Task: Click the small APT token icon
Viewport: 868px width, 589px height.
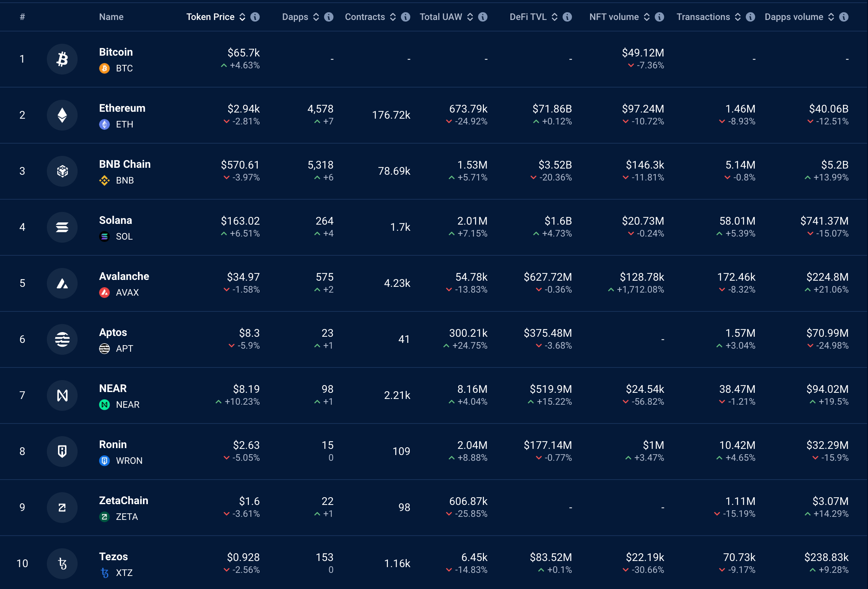Action: [x=104, y=349]
